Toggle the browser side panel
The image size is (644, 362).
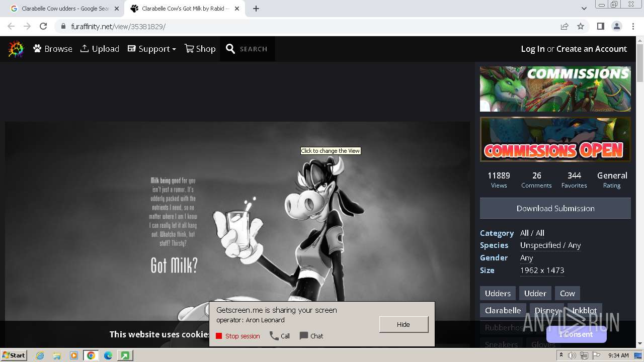tap(600, 26)
